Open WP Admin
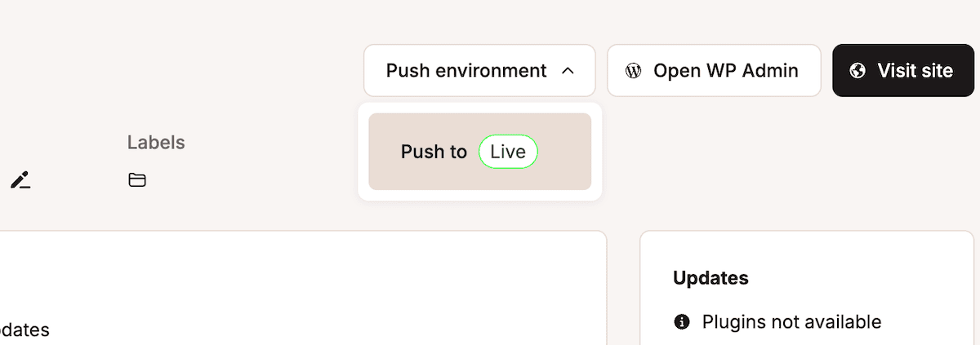This screenshot has height=345, width=980. click(713, 71)
